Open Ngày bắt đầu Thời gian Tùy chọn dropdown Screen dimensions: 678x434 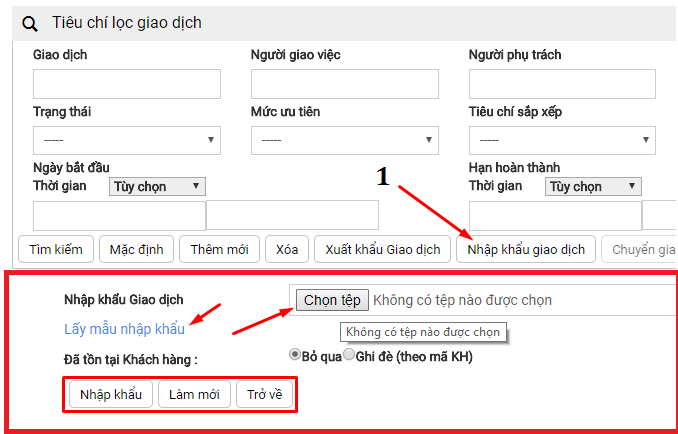[157, 186]
